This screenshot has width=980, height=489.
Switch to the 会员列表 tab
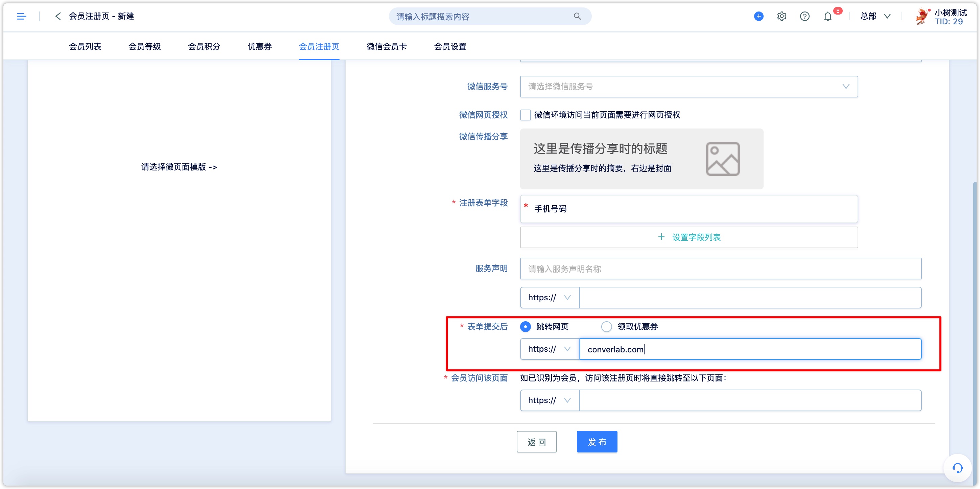click(85, 46)
